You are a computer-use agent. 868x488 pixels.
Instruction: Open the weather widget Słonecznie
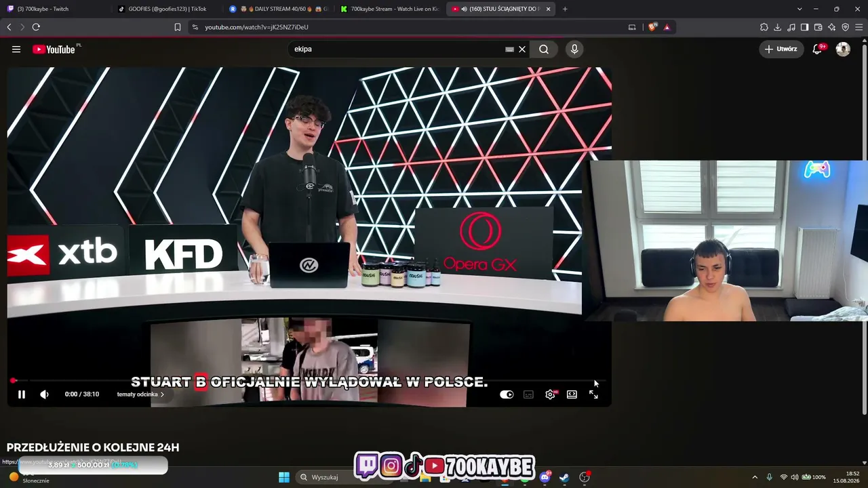(29, 478)
